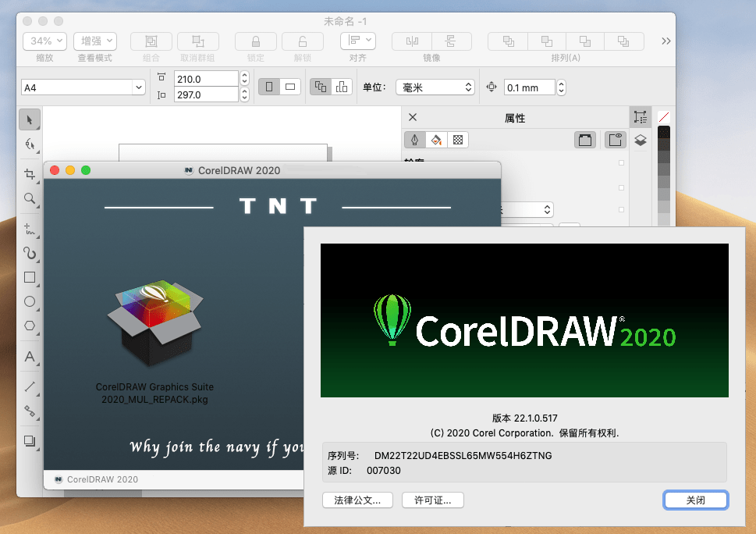This screenshot has height=534, width=756.
Task: Click the nudge distance field 0.1 mm
Action: pyautogui.click(x=530, y=87)
